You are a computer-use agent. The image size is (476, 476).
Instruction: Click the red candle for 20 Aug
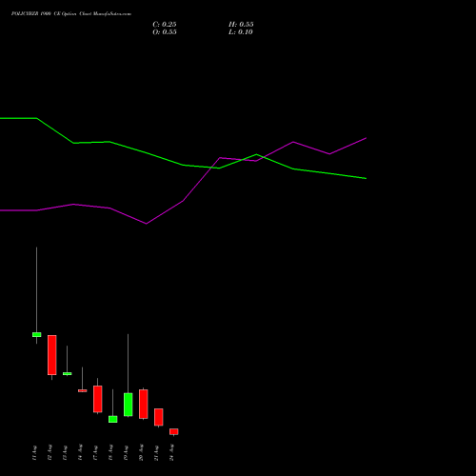(x=144, y=404)
